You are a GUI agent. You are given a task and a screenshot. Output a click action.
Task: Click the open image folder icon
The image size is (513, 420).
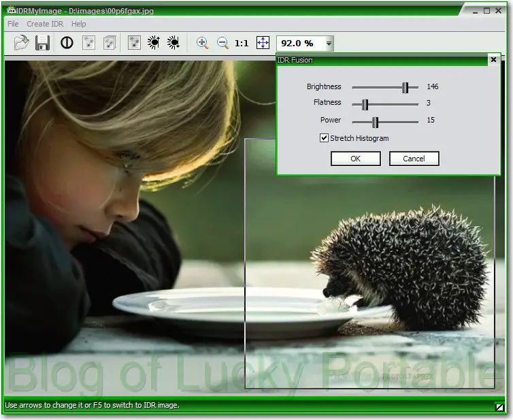point(22,43)
